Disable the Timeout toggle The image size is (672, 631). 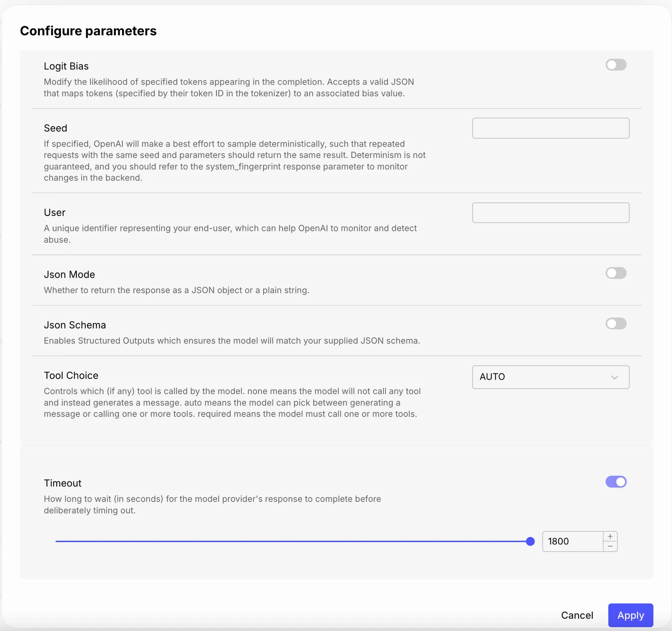tap(616, 482)
